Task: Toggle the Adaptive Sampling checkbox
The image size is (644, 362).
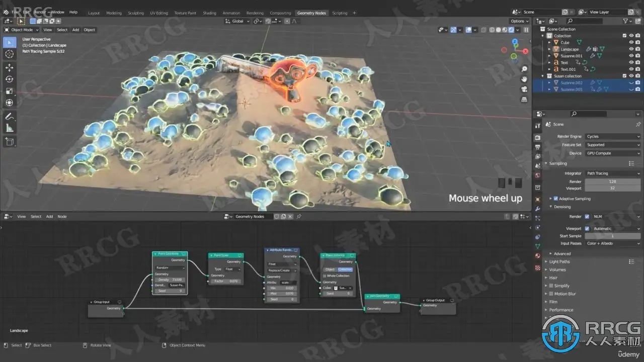Action: coord(556,199)
